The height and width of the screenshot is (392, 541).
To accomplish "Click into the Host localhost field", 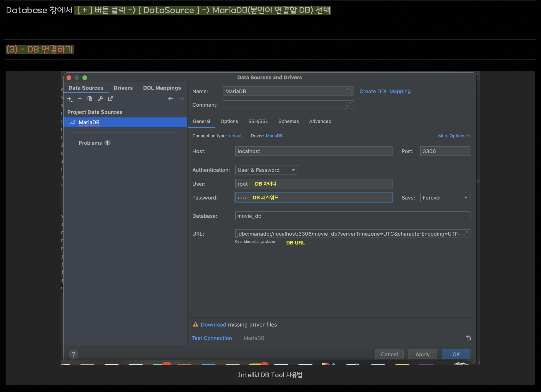I will pos(313,151).
